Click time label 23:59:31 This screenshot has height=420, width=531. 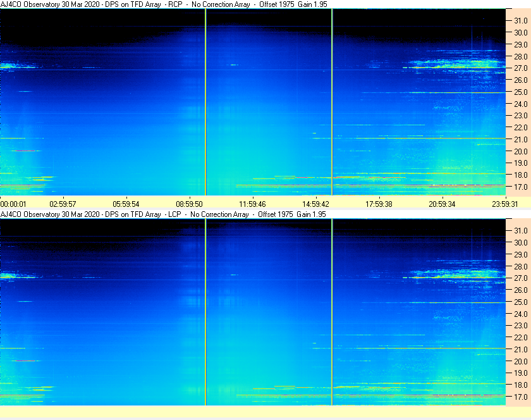click(505, 204)
